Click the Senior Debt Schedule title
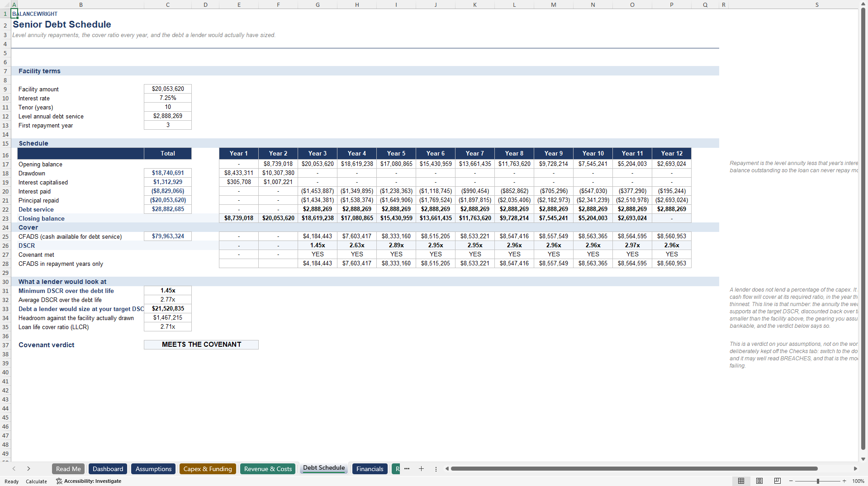 tap(62, 24)
